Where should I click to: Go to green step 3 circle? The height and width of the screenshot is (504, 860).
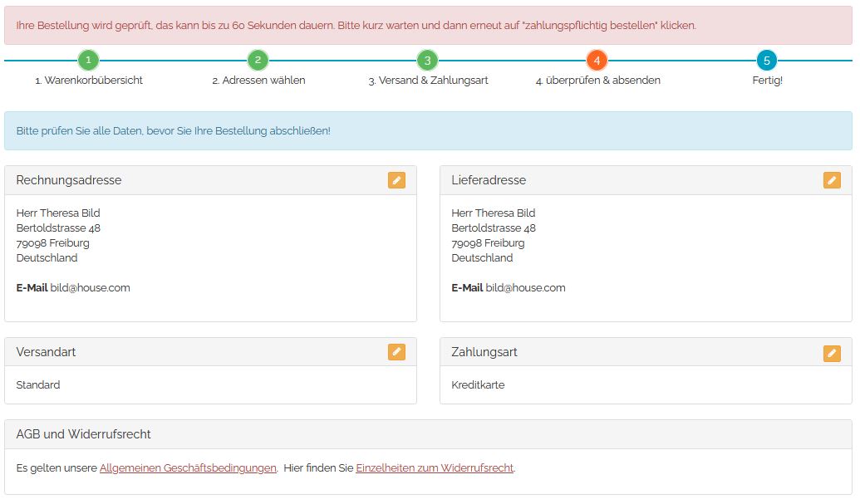pos(427,60)
